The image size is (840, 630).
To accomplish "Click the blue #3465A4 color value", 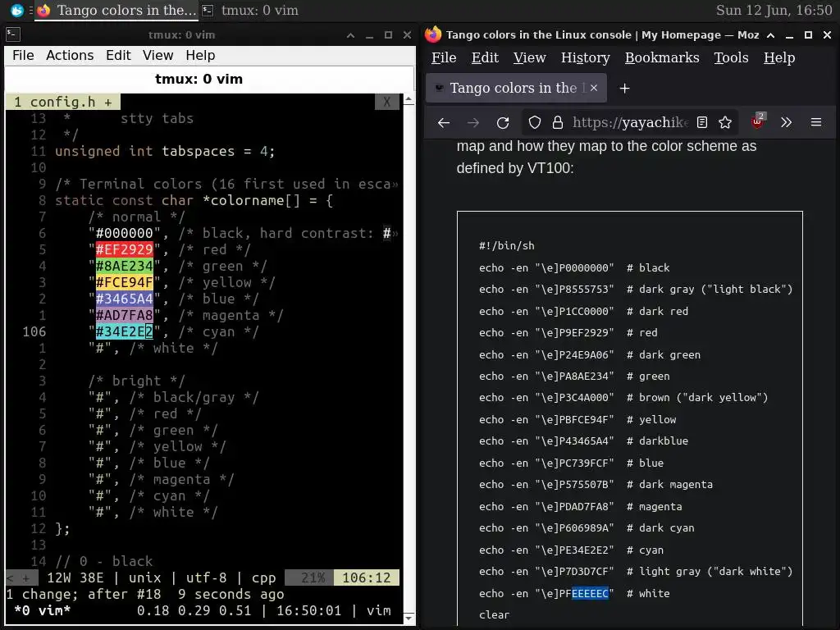I will 125,299.
